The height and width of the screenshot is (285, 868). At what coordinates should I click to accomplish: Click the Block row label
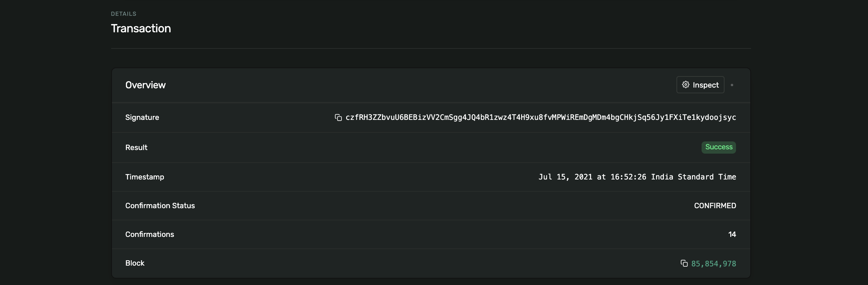point(135,263)
